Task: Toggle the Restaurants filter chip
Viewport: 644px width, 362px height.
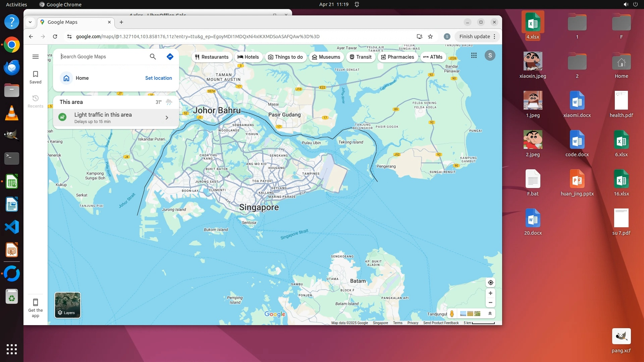Action: click(212, 57)
